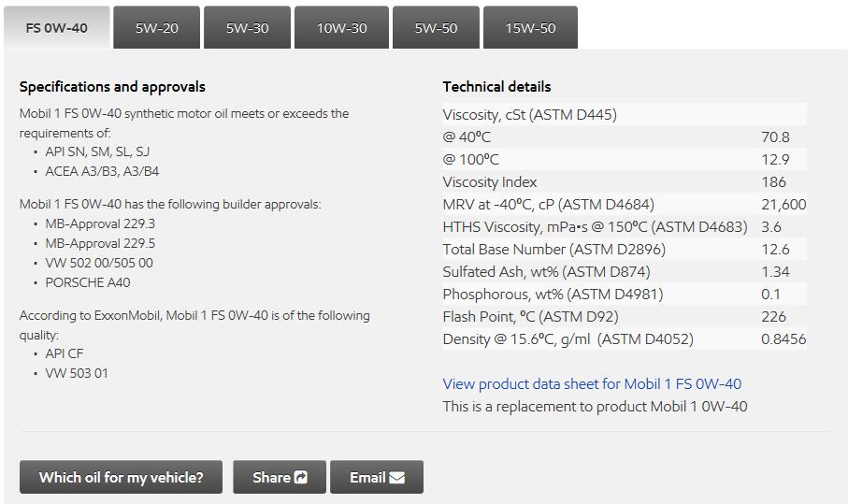Viewport: 848px width, 504px height.
Task: Switch to the 10W-30 oil tab
Action: pyautogui.click(x=342, y=27)
